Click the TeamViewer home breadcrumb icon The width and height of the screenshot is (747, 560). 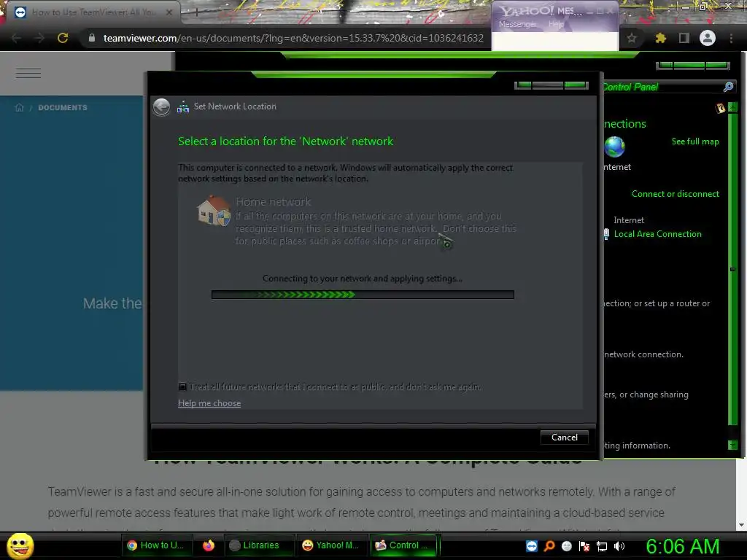(19, 108)
